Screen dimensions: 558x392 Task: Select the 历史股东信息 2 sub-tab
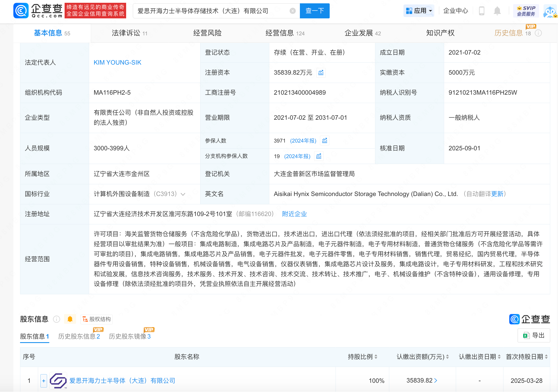point(79,336)
